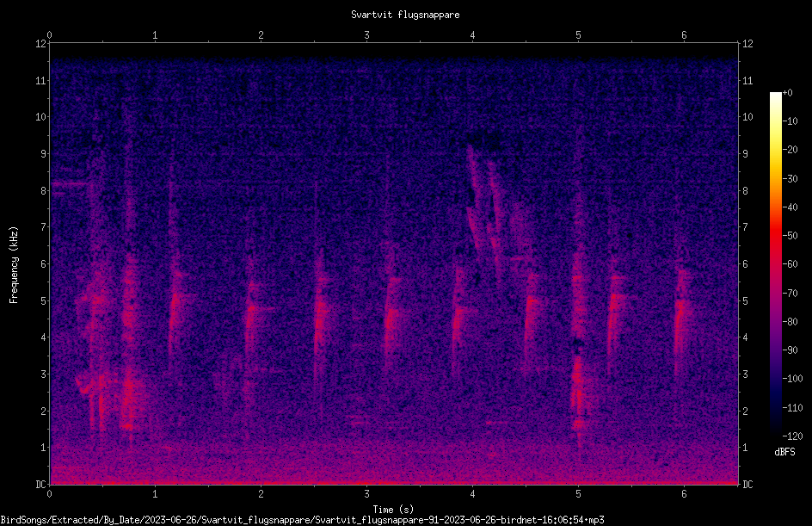Click the "+0" colorbar label
The image size is (812, 526).
point(787,93)
